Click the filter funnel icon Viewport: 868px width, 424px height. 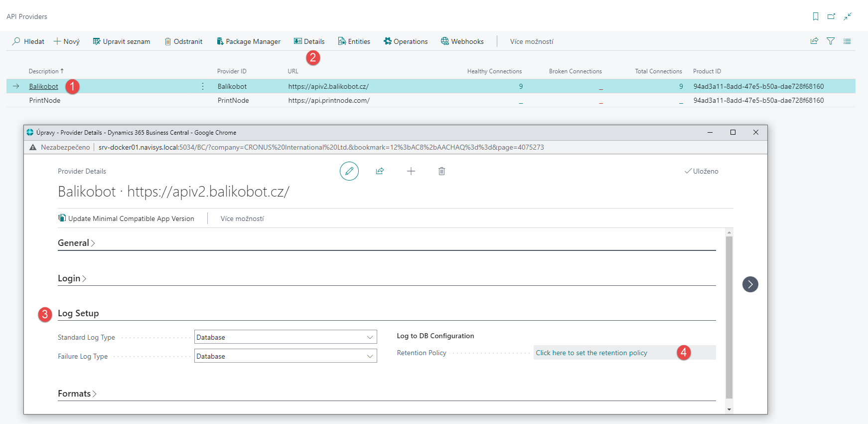(831, 41)
